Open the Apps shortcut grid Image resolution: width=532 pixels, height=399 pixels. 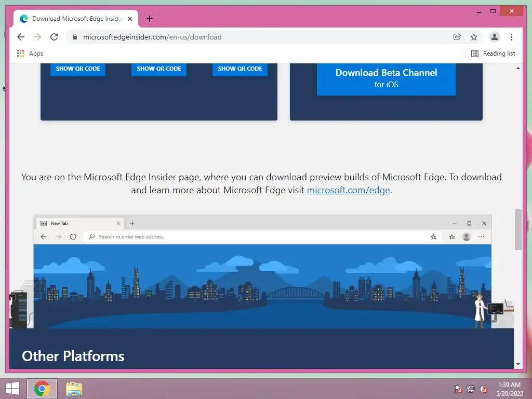point(30,54)
